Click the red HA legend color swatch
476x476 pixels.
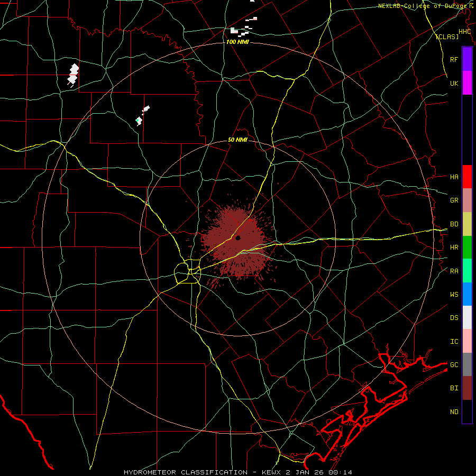(x=467, y=177)
